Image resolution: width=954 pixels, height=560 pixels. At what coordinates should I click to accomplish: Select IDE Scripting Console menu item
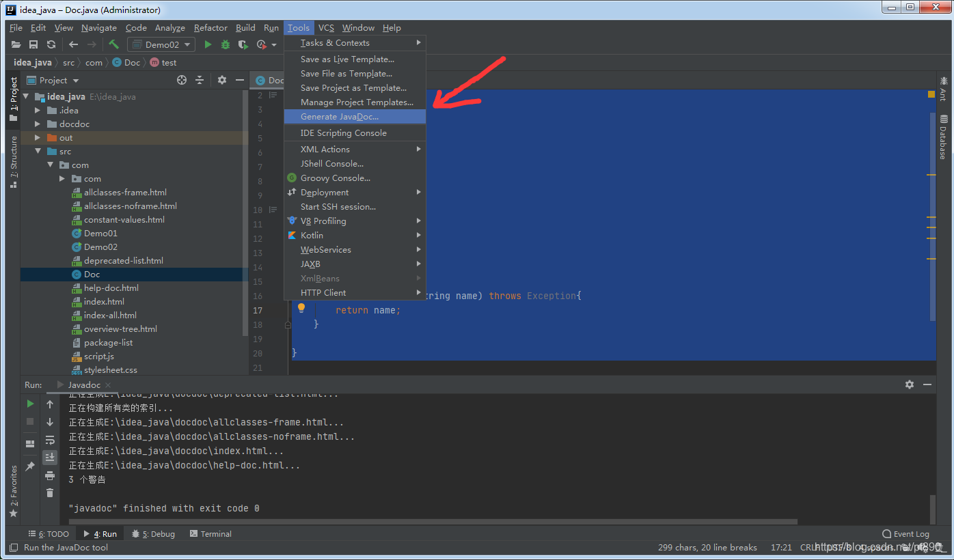355,133
